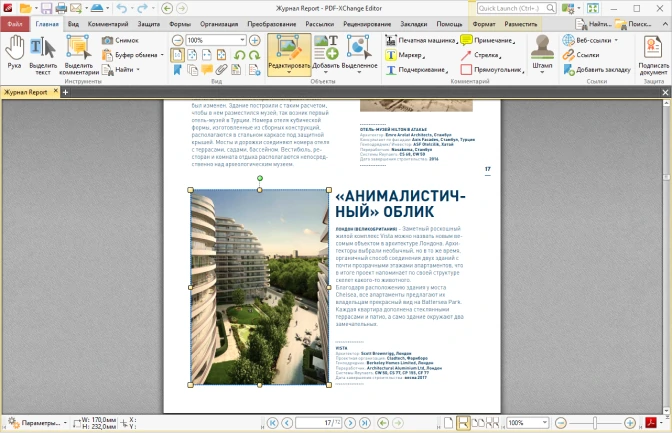Click Поиск… button at ribbon right
This screenshot has width=672, height=433.
click(633, 24)
